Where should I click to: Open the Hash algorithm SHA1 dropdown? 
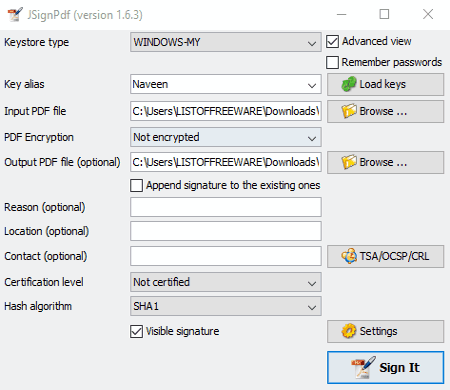pyautogui.click(x=226, y=306)
